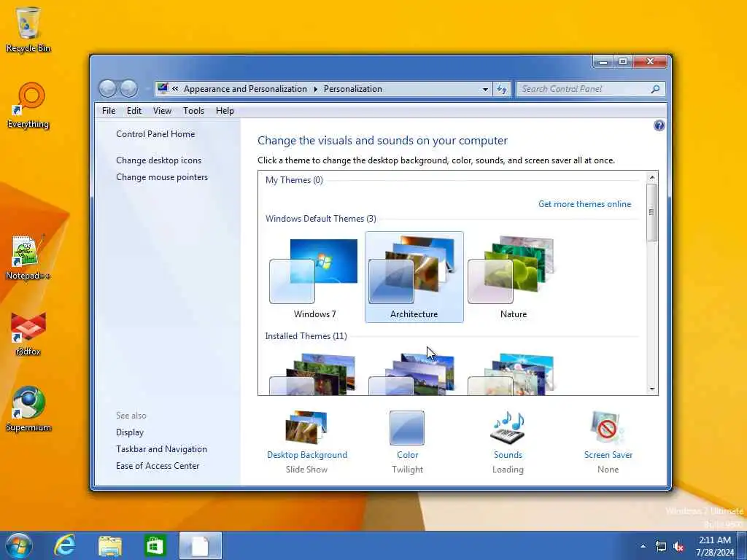Open the View menu

[162, 111]
